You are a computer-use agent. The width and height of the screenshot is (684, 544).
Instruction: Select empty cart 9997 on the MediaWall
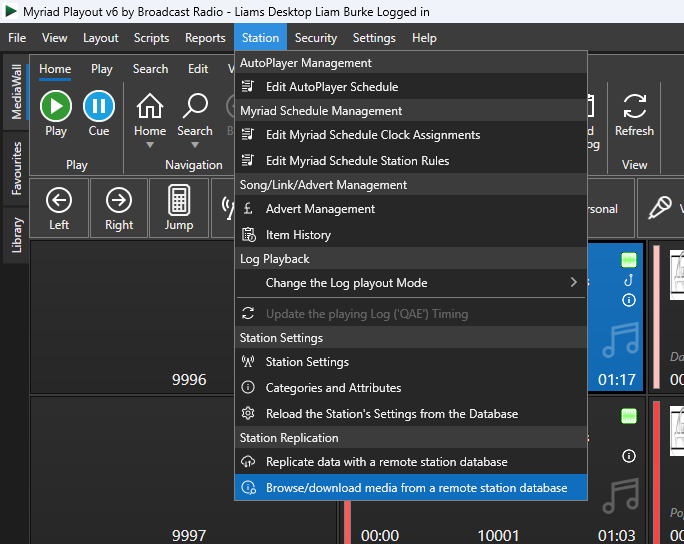click(133, 470)
